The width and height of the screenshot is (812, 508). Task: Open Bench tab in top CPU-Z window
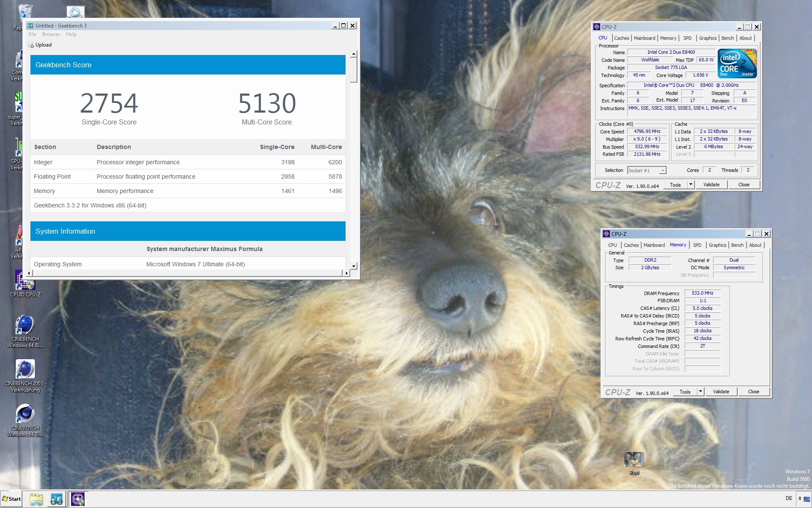(x=727, y=38)
